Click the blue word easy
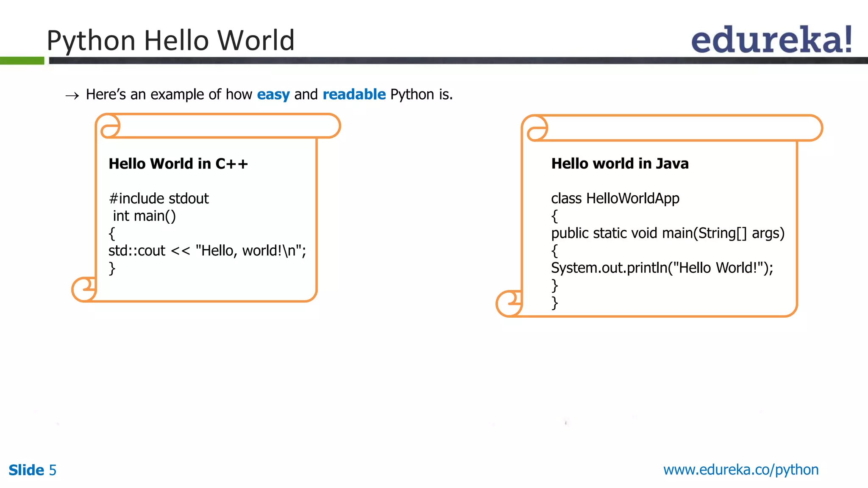This screenshot has width=868, height=488. tap(273, 94)
